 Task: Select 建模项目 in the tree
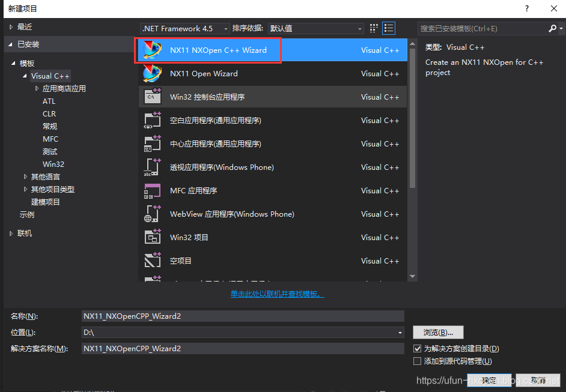[46, 202]
